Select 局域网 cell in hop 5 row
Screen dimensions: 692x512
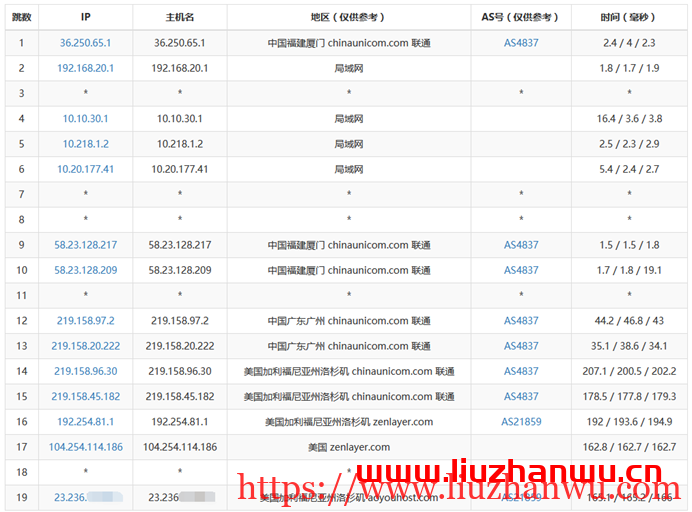pos(349,144)
